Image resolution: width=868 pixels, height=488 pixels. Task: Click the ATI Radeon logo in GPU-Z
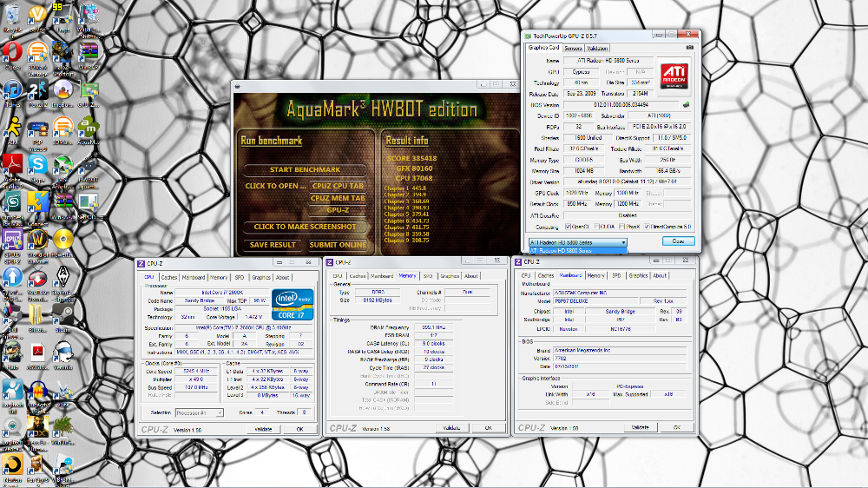tap(674, 76)
